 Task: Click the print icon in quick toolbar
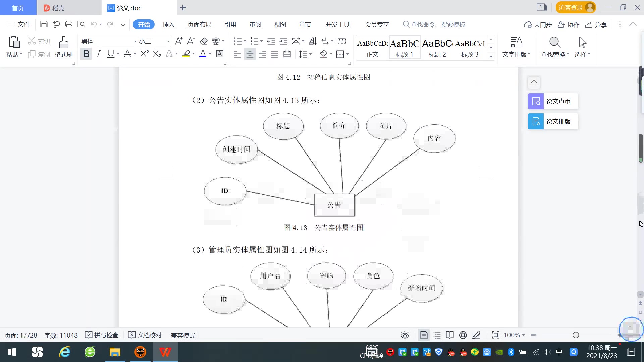tap(69, 24)
